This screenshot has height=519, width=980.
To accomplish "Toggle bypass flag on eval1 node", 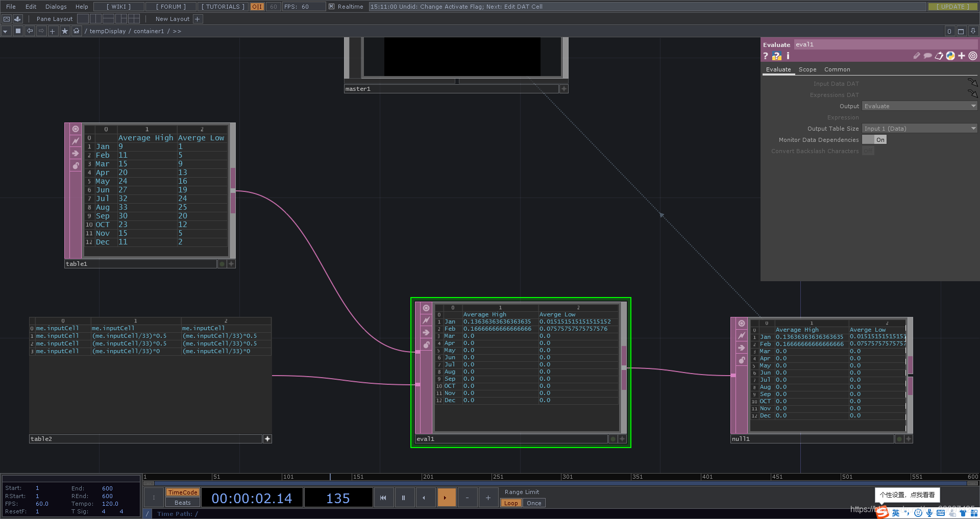I will [426, 320].
